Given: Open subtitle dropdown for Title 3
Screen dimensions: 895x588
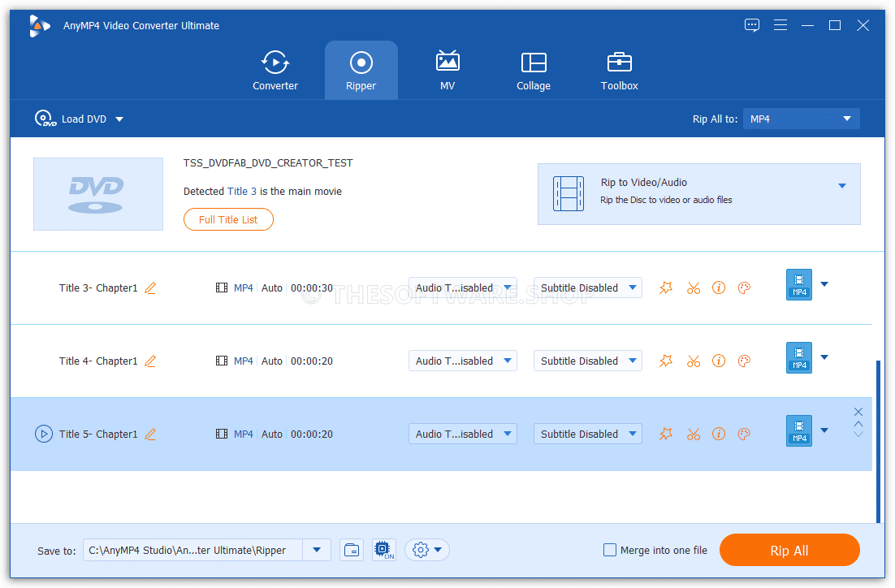Looking at the screenshot, I should point(588,288).
